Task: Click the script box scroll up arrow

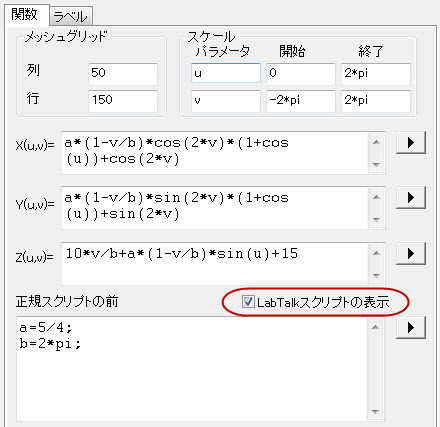Action: 375,327
